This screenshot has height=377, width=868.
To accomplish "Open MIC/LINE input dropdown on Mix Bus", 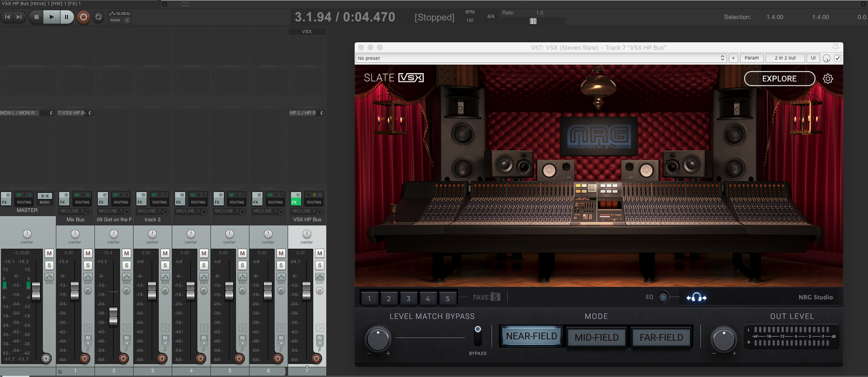I will 75,211.
